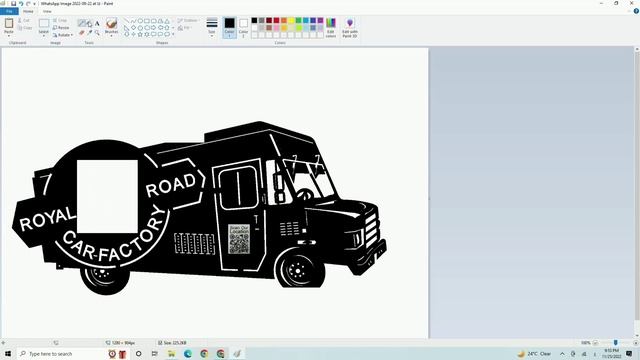The height and width of the screenshot is (360, 640).
Task: Select the Pencil tool
Action: click(82, 23)
